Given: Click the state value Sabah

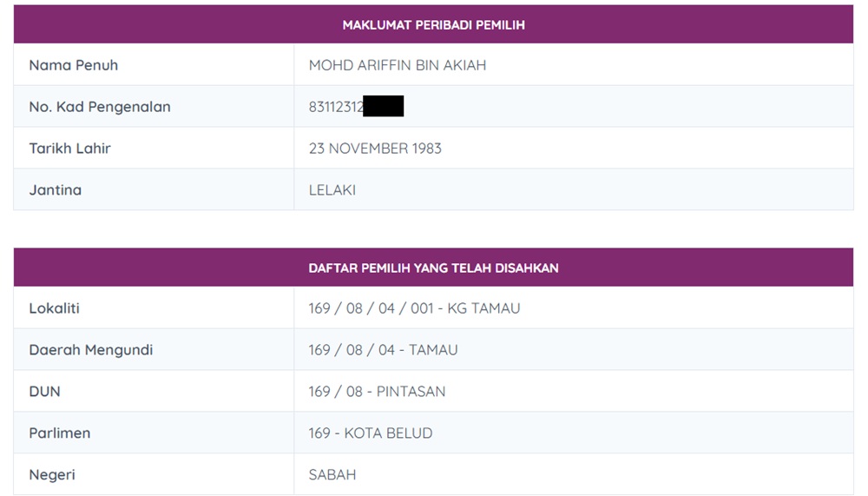Looking at the screenshot, I should tap(332, 475).
